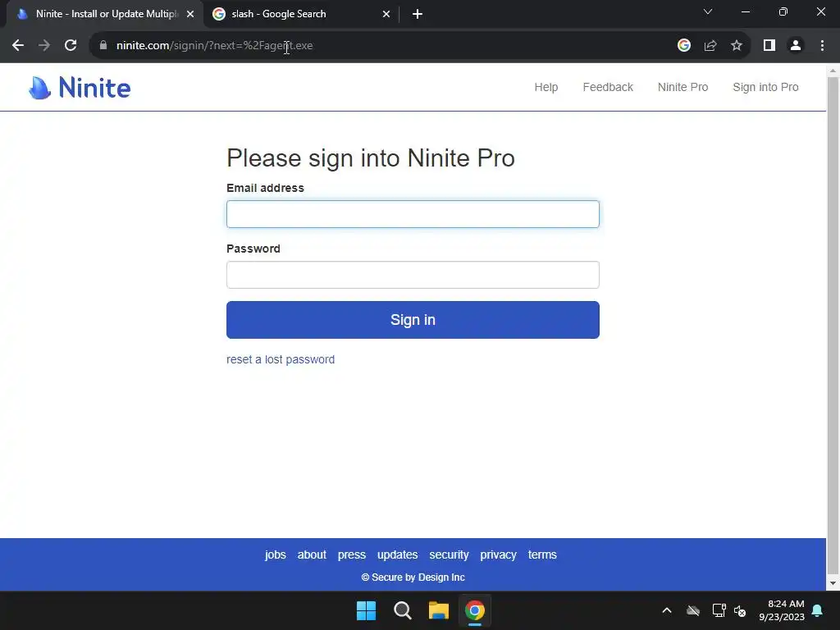Image resolution: width=840 pixels, height=630 pixels.
Task: Share this page using the share icon
Action: click(x=710, y=46)
